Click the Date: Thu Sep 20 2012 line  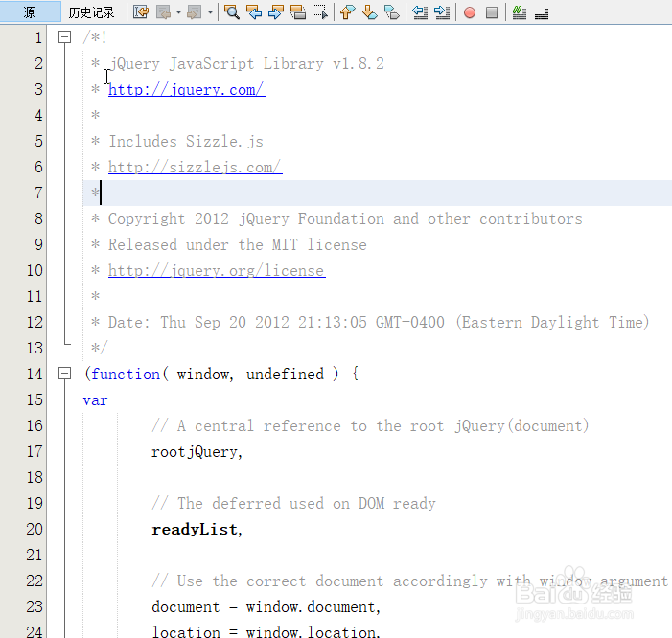click(x=379, y=322)
